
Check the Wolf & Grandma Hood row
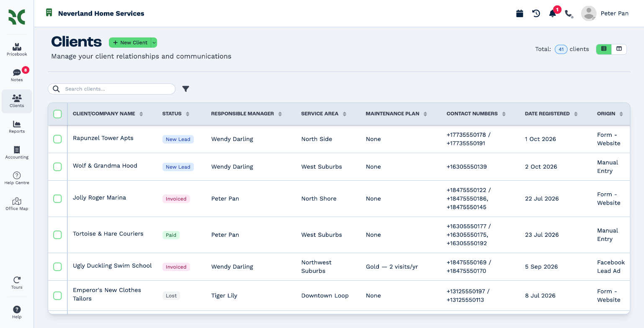click(57, 167)
